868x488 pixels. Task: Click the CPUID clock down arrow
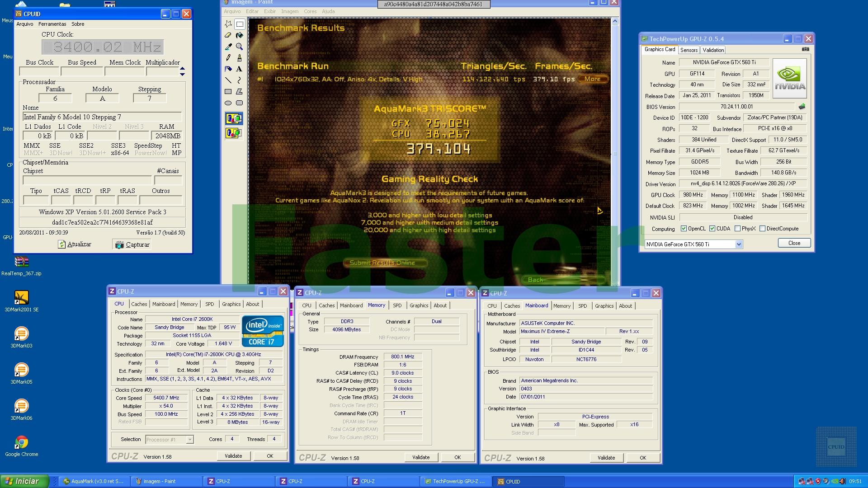click(x=182, y=74)
